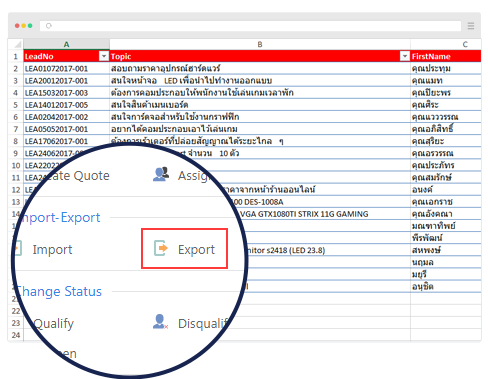Click the Export icon in red box
This screenshot has width=488, height=379.
[x=161, y=248]
